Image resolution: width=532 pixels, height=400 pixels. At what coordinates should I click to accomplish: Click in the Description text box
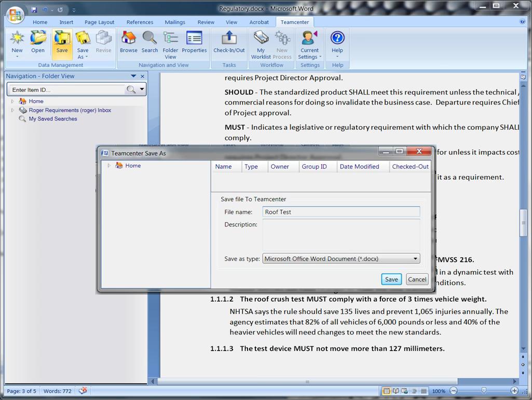point(341,235)
